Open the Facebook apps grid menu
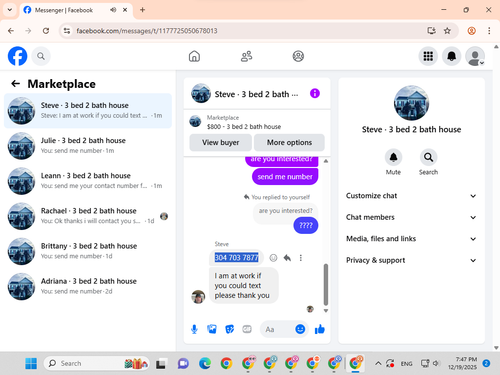Screen dimensions: 500x375 [x=428, y=56]
